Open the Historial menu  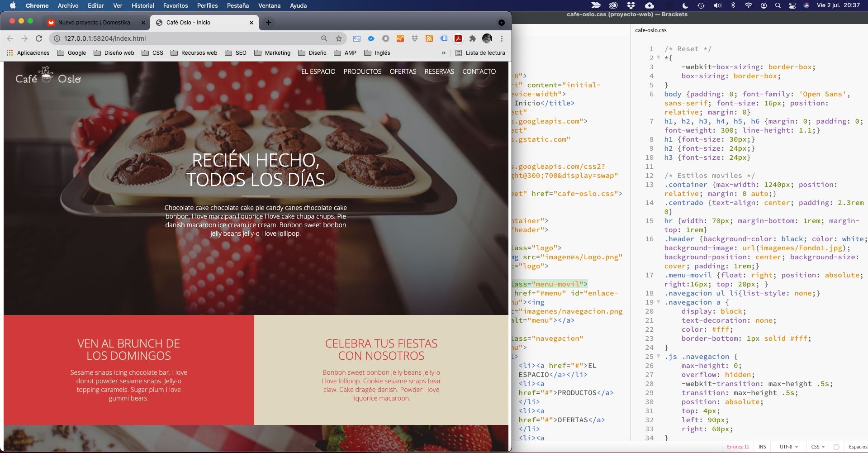[x=142, y=5]
